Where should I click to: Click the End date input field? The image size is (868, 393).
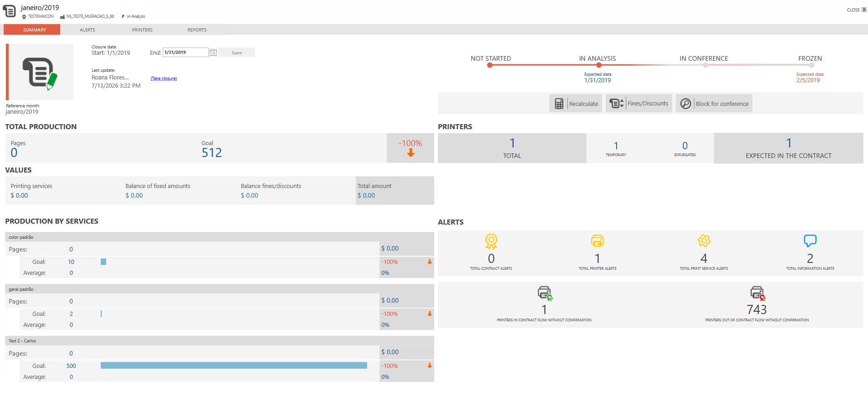[x=186, y=52]
